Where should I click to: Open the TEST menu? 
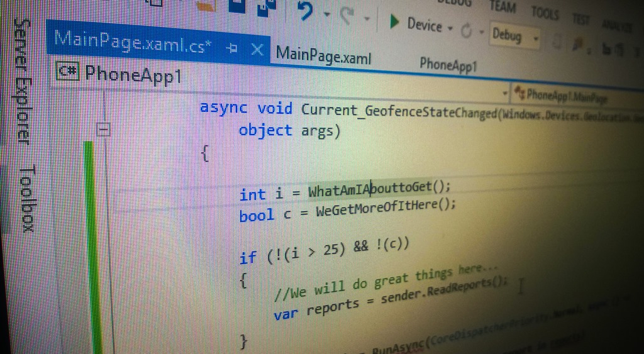581,19
